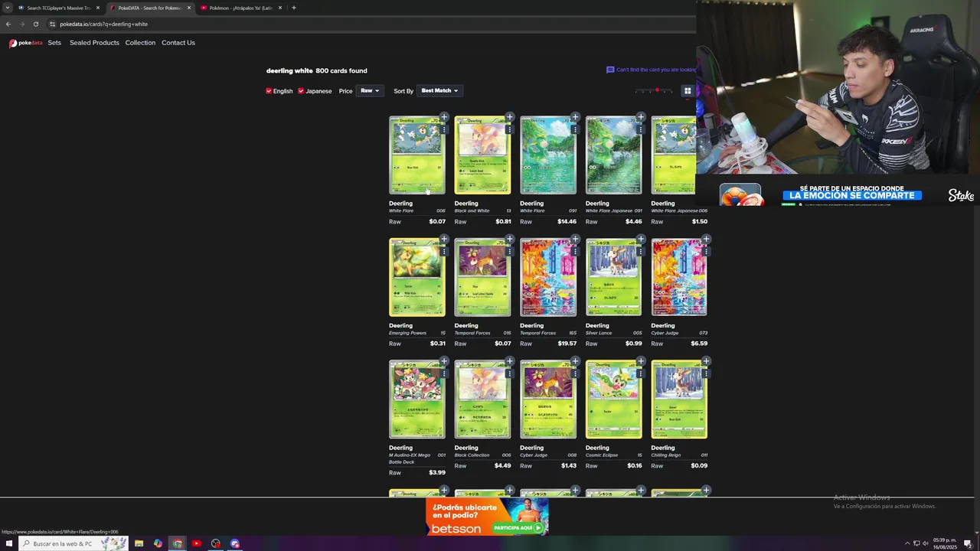Viewport: 980px width, 551px height.
Task: Add Cyber Judge 073 Deerling with plus icon
Action: (706, 239)
